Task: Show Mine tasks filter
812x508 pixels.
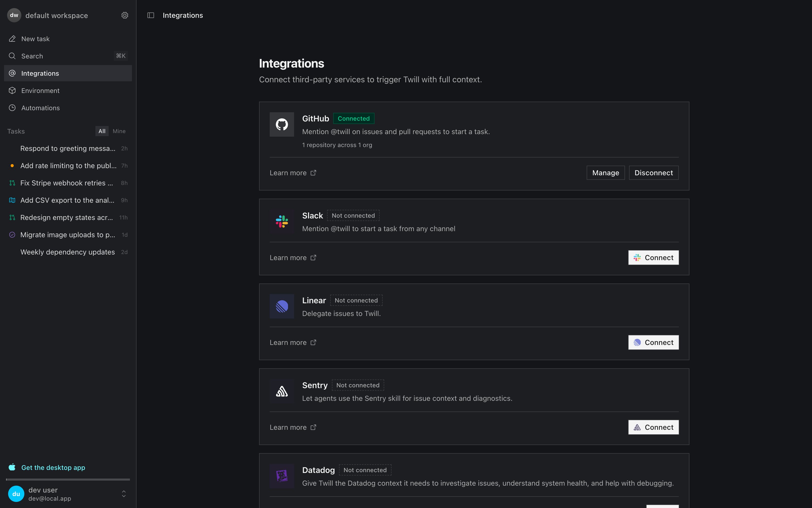Action: click(x=119, y=131)
